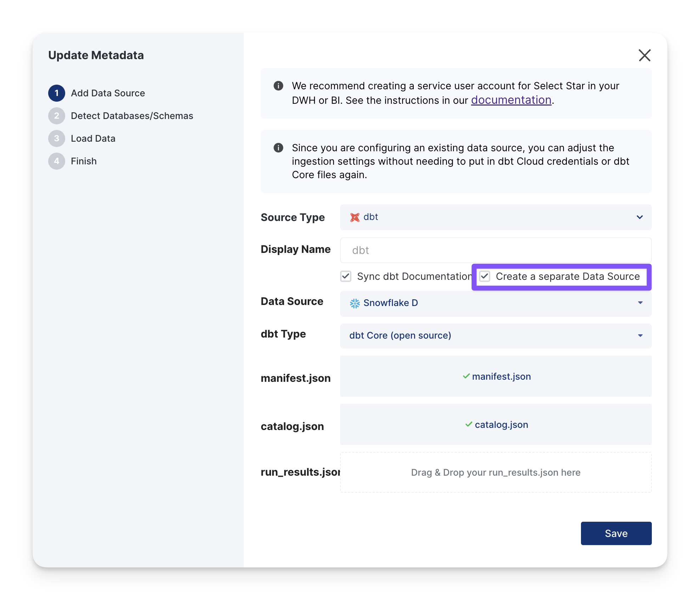Close the Update Metadata dialog
700x600 pixels.
(644, 55)
